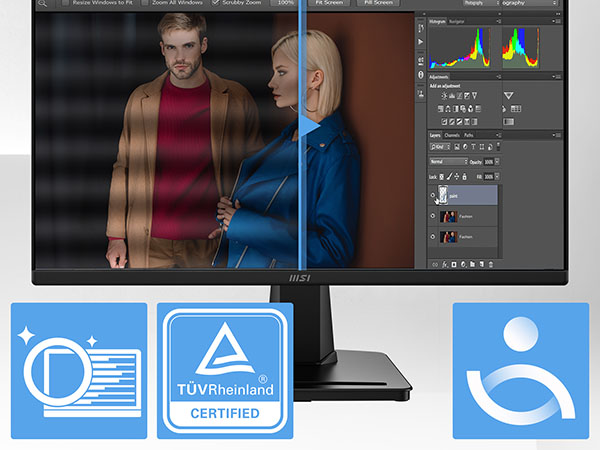600x450 pixels.
Task: Open the collapsed Clone Source stamp icon
Action: pyautogui.click(x=421, y=94)
